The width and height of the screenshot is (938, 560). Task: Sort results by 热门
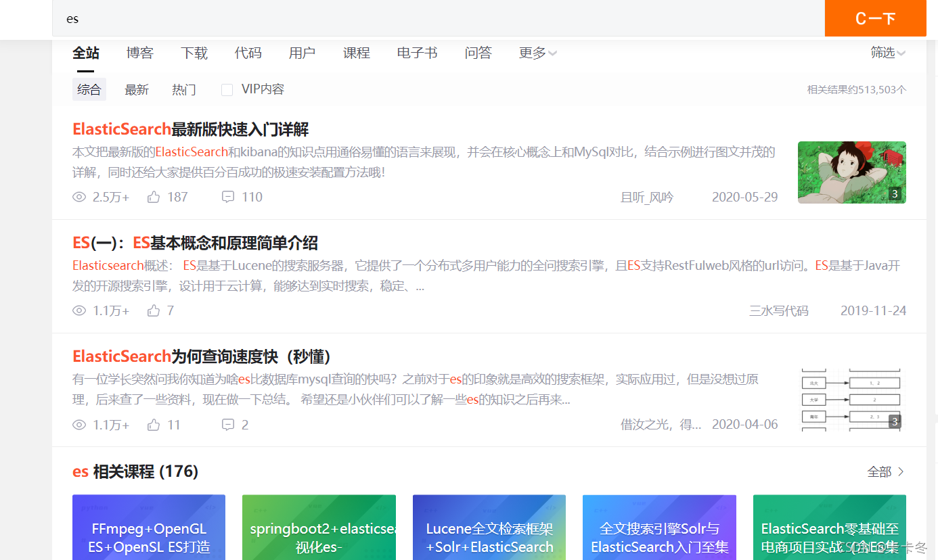click(x=184, y=89)
